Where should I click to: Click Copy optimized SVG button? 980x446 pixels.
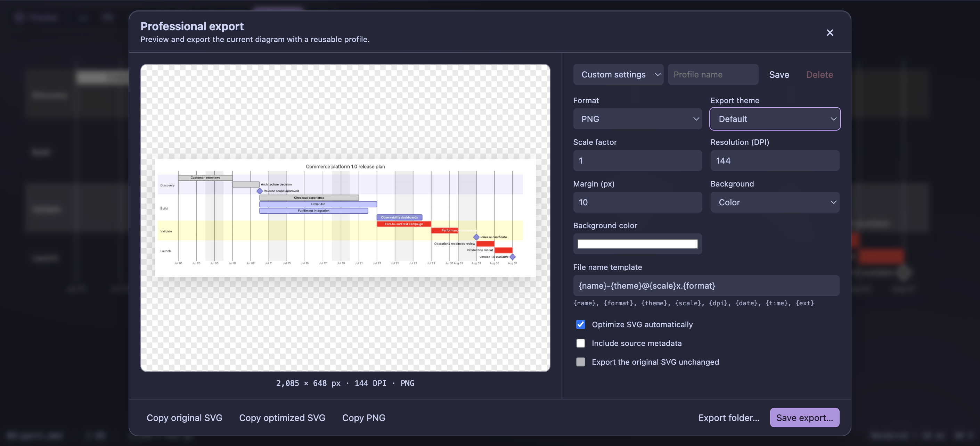[x=282, y=418]
